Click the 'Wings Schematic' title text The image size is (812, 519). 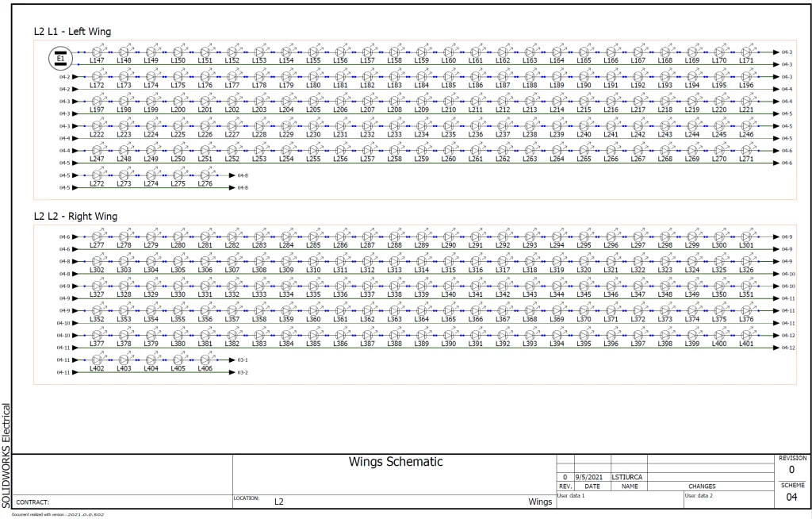[x=396, y=463]
